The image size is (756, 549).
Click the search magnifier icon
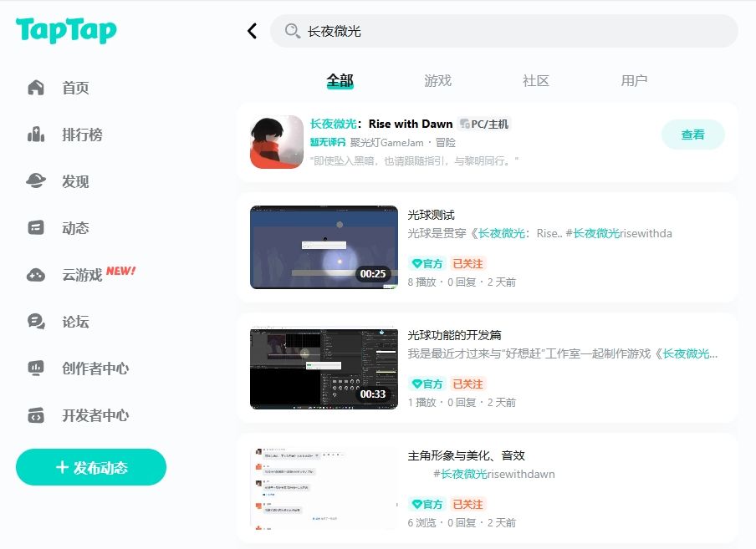[x=292, y=31]
